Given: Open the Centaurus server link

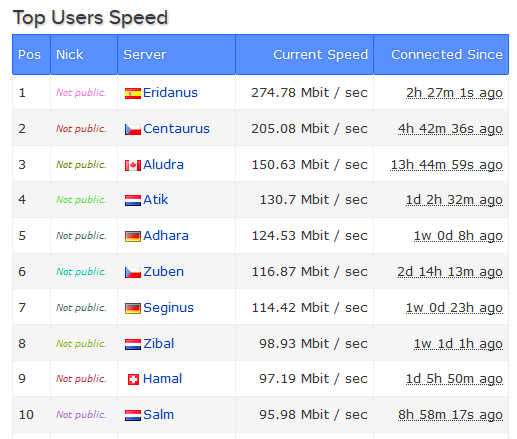Looking at the screenshot, I should 176,129.
